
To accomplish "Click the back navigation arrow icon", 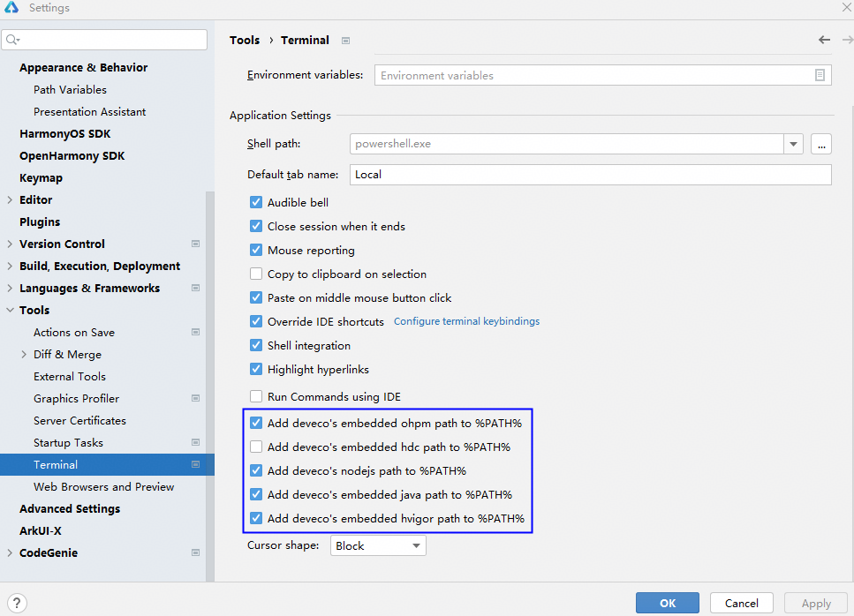I will [824, 40].
